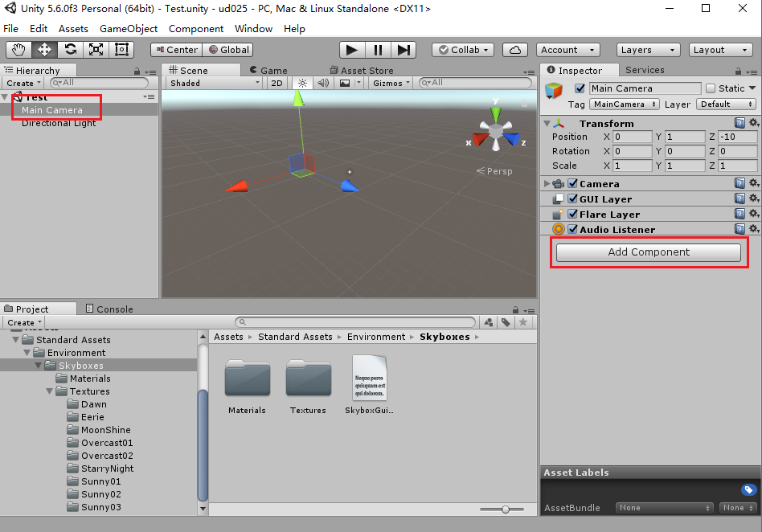Open the Component menu

196,29
